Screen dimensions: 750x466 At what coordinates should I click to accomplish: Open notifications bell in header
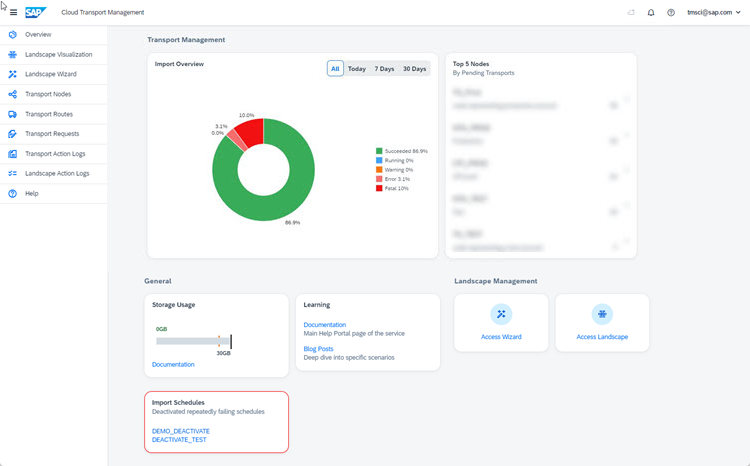(651, 12)
